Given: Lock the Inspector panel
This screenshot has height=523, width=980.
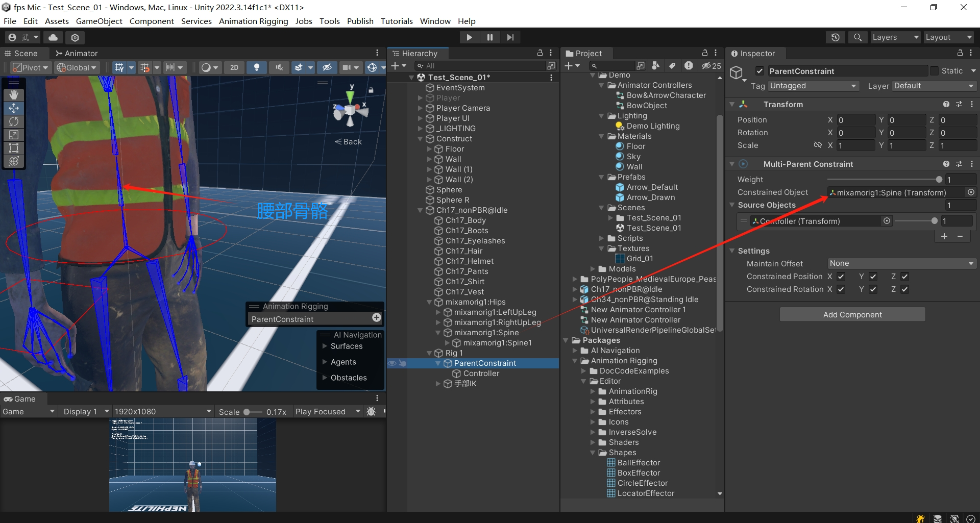Looking at the screenshot, I should point(960,53).
